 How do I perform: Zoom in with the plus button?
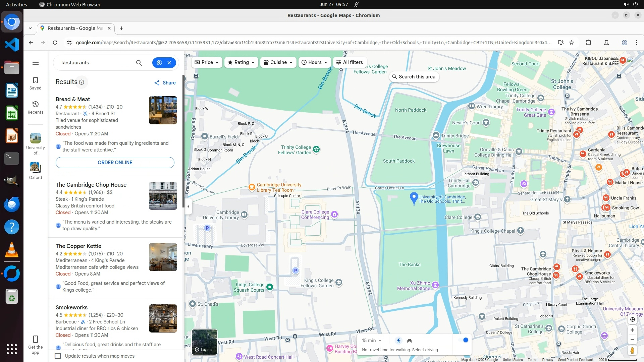632,330
